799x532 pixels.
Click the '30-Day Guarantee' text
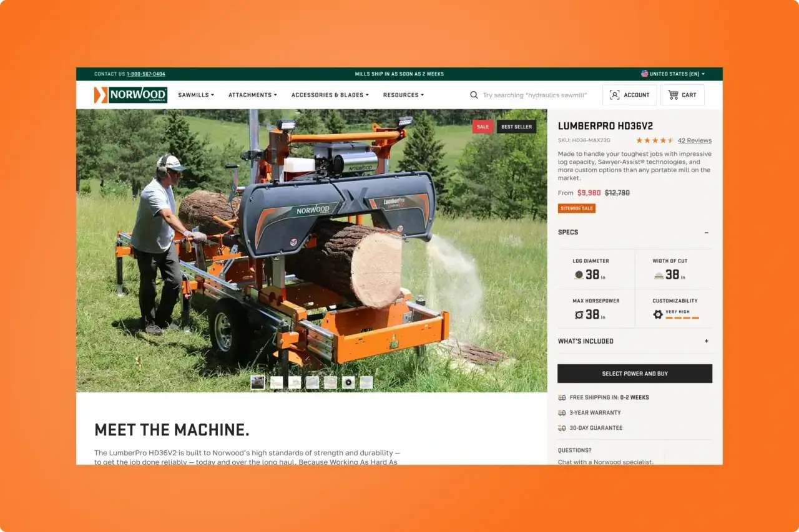click(x=596, y=428)
